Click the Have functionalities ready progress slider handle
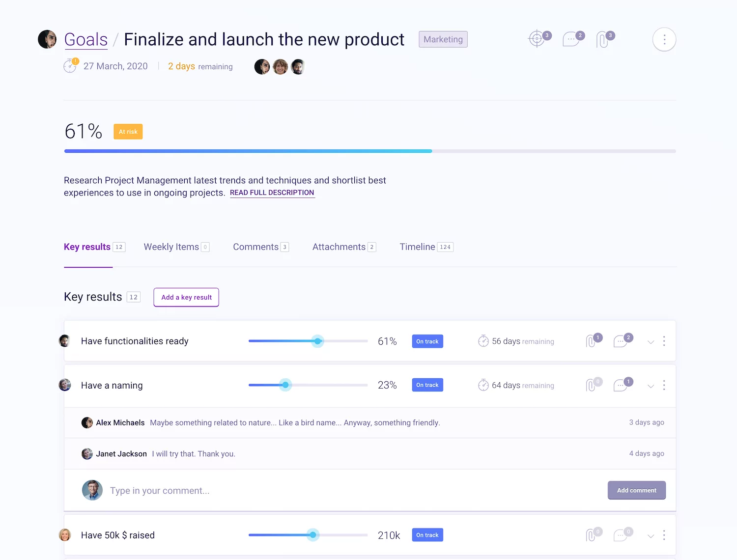 click(x=318, y=341)
